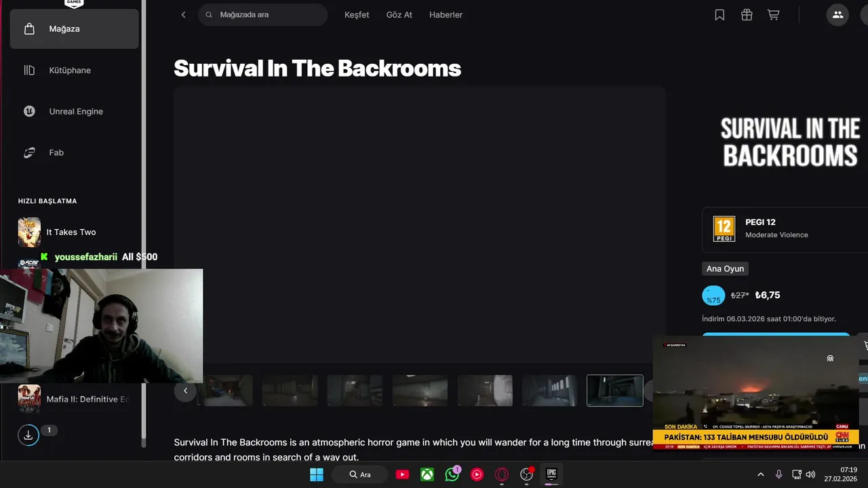Click Epic Games Launcher taskbar icon

551,474
